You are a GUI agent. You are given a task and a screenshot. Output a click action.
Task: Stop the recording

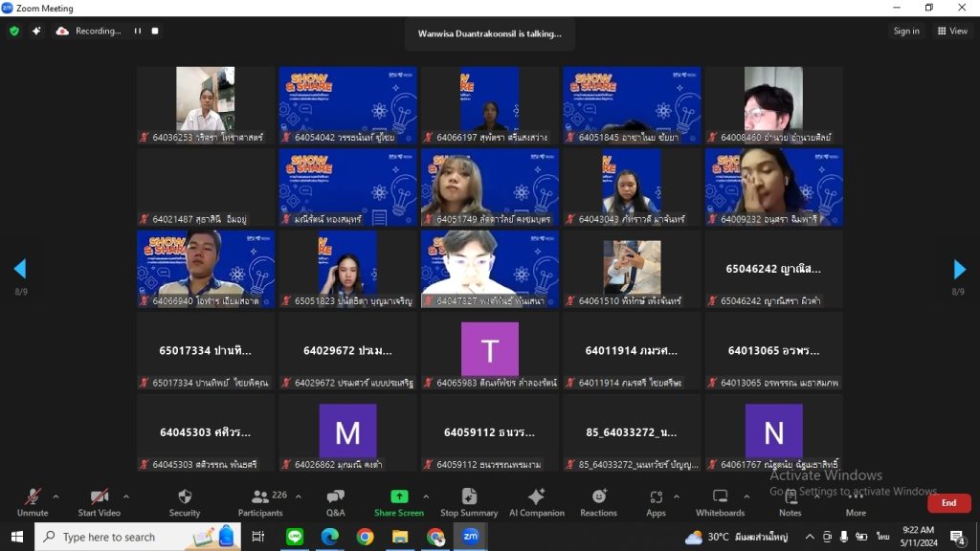(x=155, y=31)
